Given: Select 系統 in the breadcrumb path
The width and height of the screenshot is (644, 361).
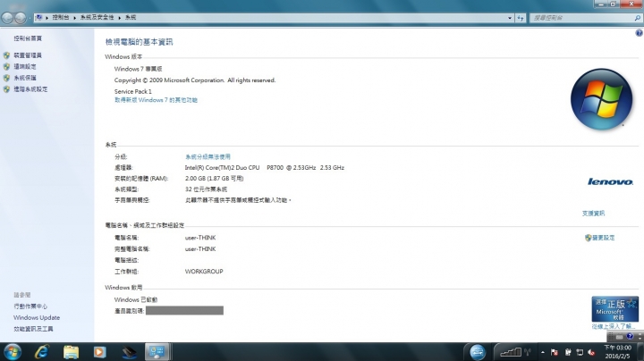Looking at the screenshot, I should tap(131, 18).
